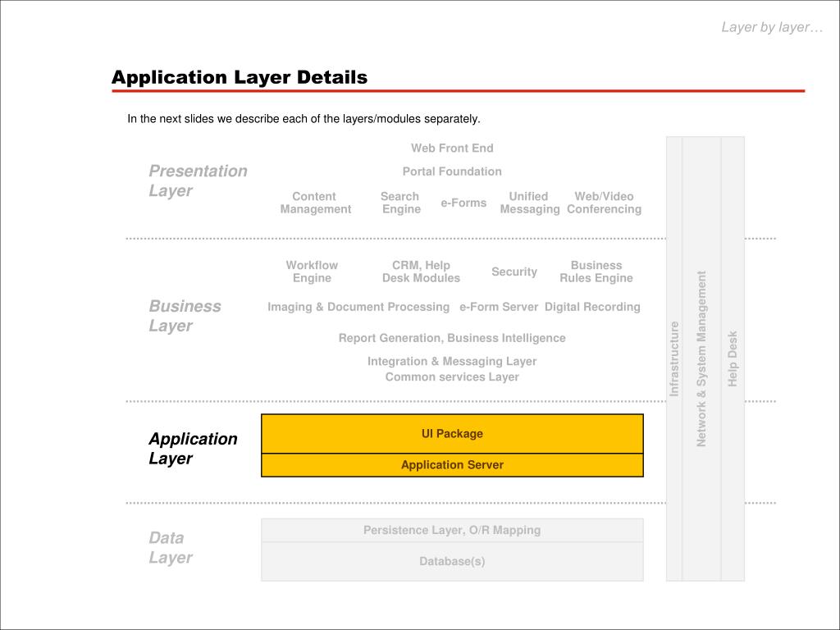Click the Security label
Viewport: 840px width, 630px height.
click(514, 272)
